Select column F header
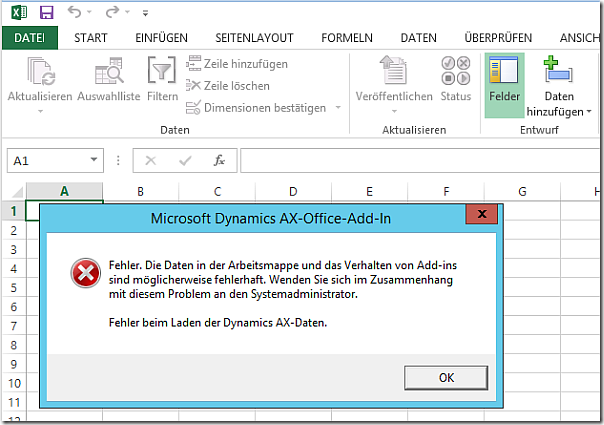Image resolution: width=604 pixels, height=425 pixels. [x=446, y=191]
